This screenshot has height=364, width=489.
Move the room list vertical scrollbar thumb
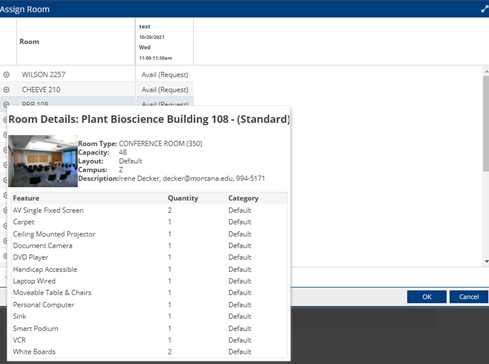click(486, 124)
